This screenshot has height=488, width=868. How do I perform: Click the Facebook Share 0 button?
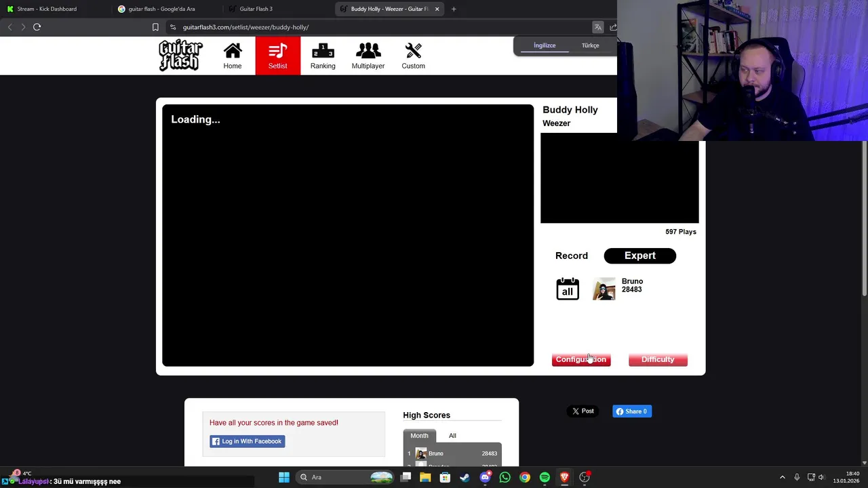632,411
